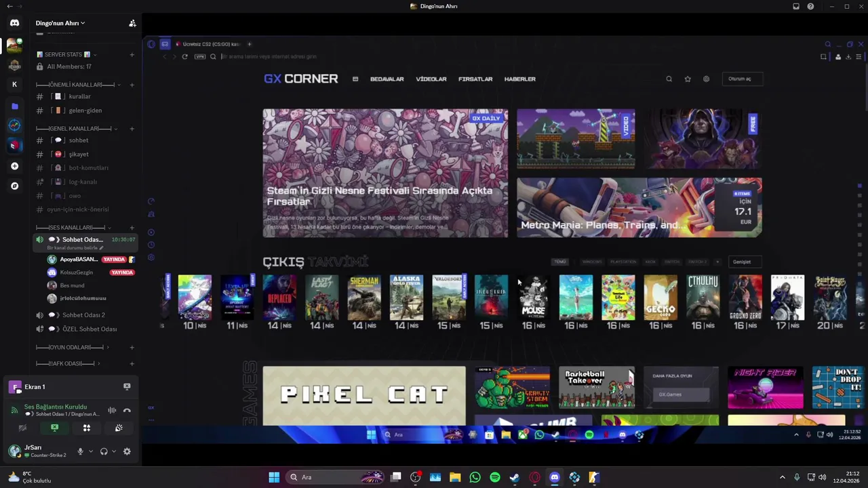Open microphone input options arrow
Image resolution: width=868 pixels, height=488 pixels.
90,451
